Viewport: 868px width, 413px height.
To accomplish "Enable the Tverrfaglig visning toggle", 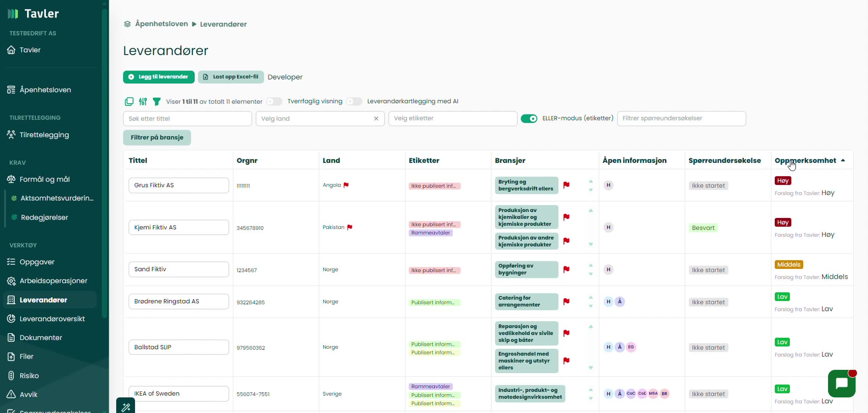I will (x=274, y=101).
